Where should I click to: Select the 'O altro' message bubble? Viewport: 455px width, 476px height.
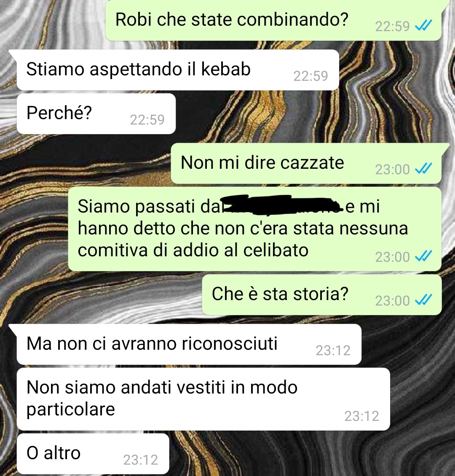coord(93,454)
